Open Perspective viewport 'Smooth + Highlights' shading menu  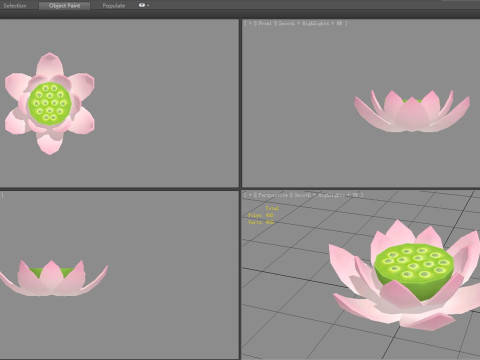[x=326, y=195]
